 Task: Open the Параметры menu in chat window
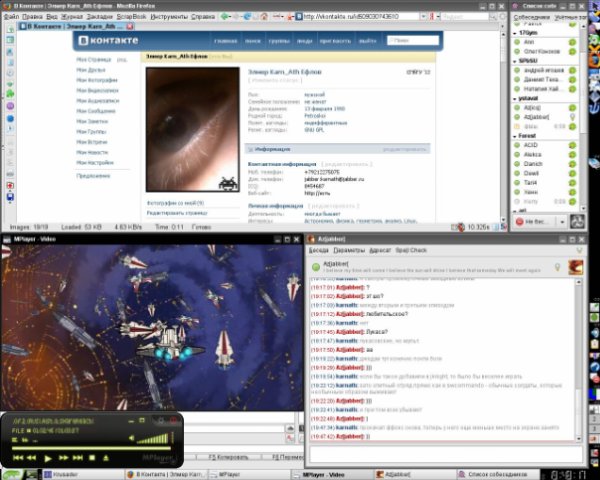click(x=349, y=250)
